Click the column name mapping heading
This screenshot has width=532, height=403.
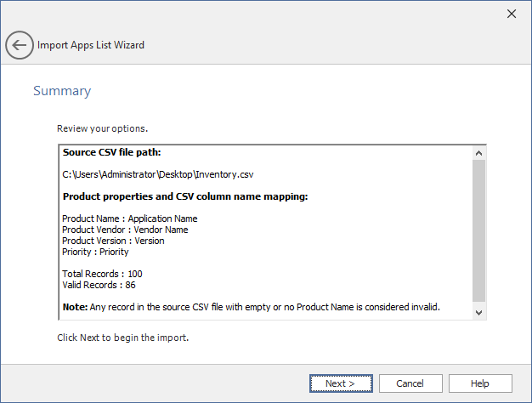[x=184, y=196]
